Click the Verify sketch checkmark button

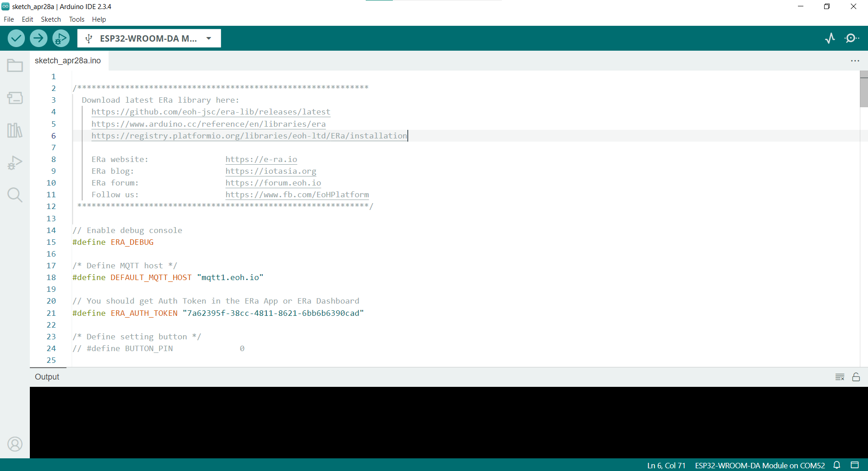16,38
